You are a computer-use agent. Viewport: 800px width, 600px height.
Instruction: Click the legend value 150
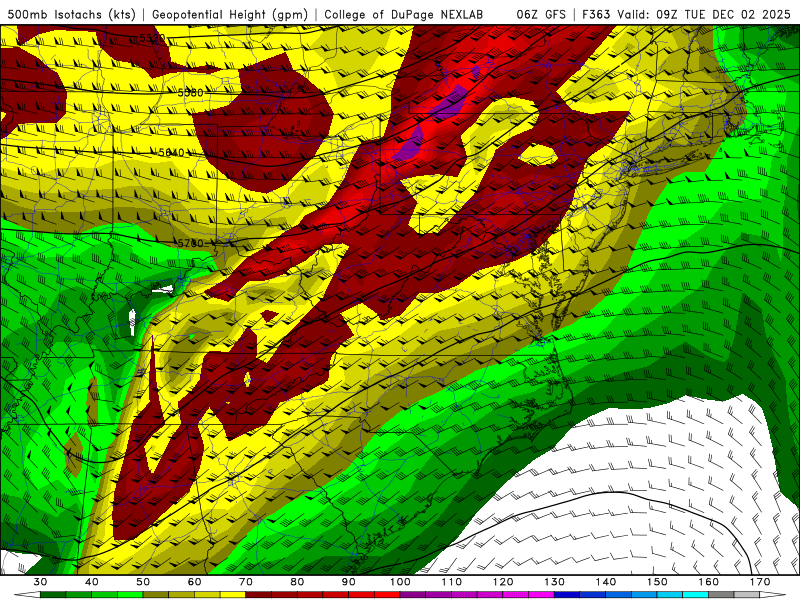pos(658,582)
